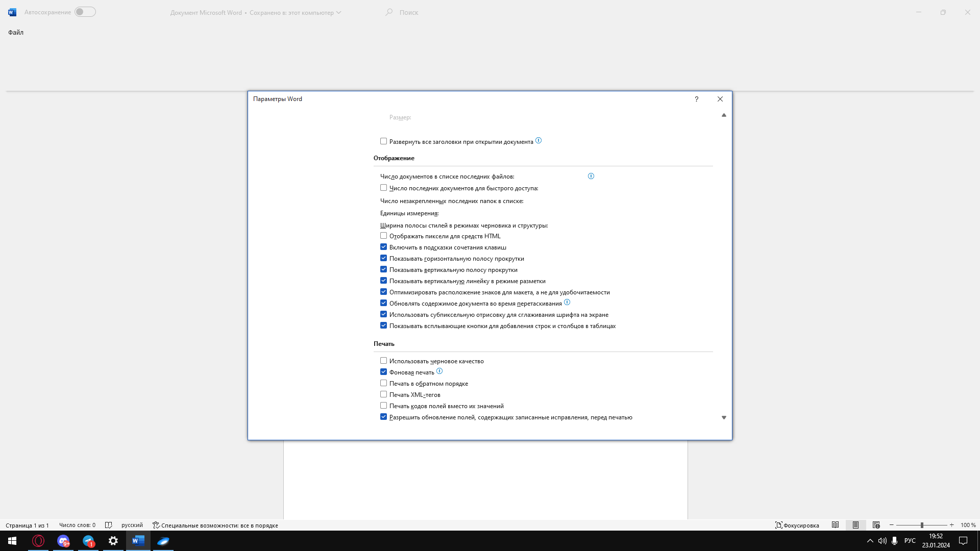The height and width of the screenshot is (551, 980).
Task: Click microphone icon in system tray
Action: click(894, 541)
